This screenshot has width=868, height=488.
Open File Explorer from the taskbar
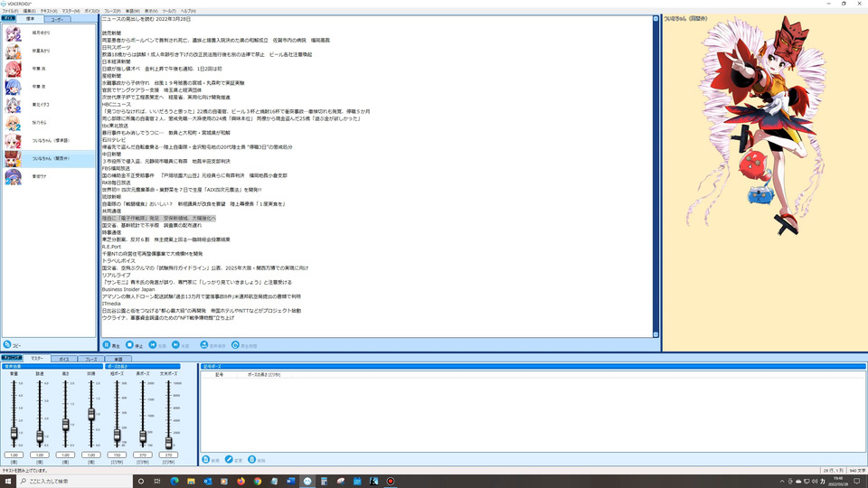(x=191, y=482)
